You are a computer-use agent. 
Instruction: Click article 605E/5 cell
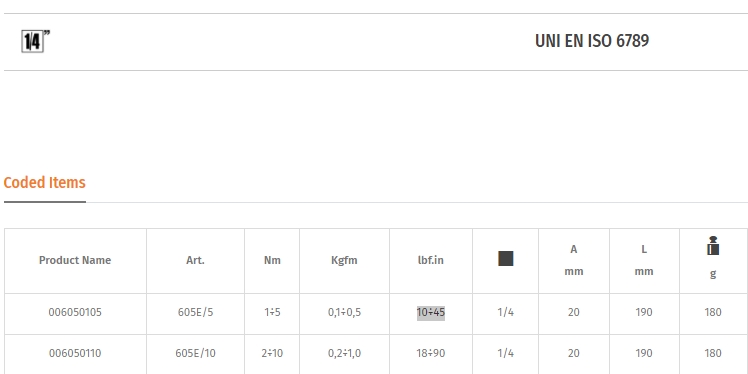pos(196,312)
